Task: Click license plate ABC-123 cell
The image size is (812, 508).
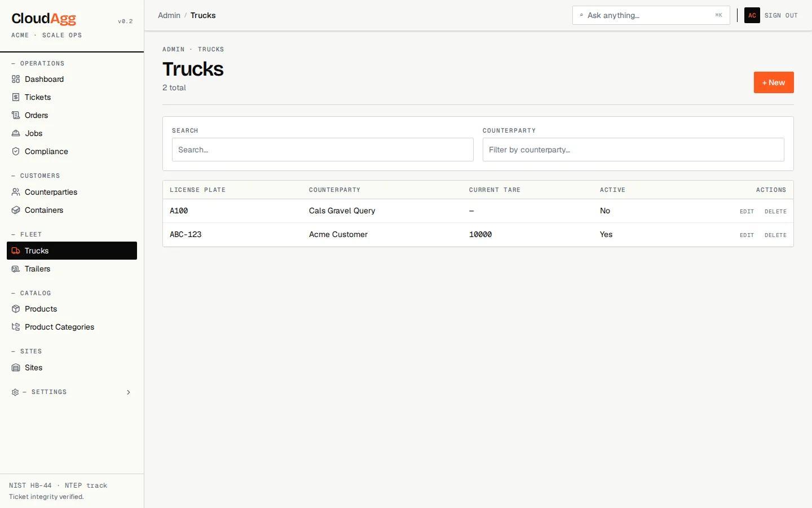Action: pos(186,234)
